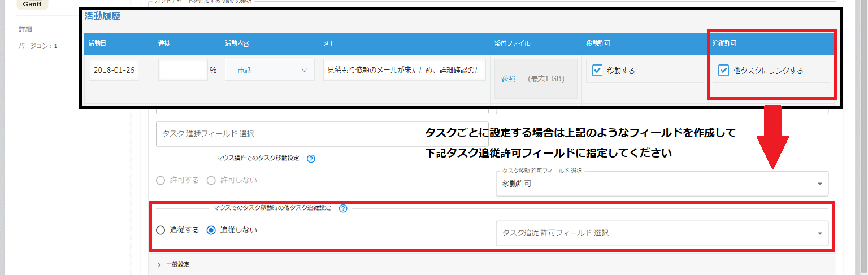Screen dimensions: 868x275
Task: Click the 追従許可 column header
Action: click(724, 43)
